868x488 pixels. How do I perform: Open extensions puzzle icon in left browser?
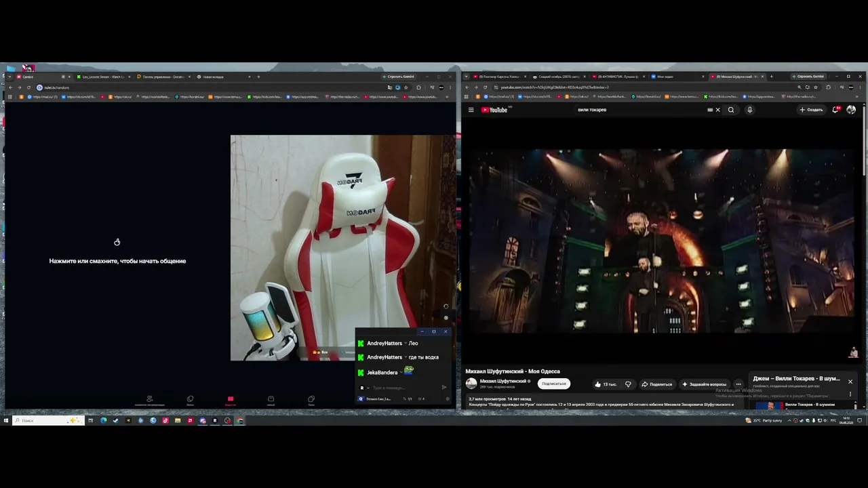[x=418, y=87]
